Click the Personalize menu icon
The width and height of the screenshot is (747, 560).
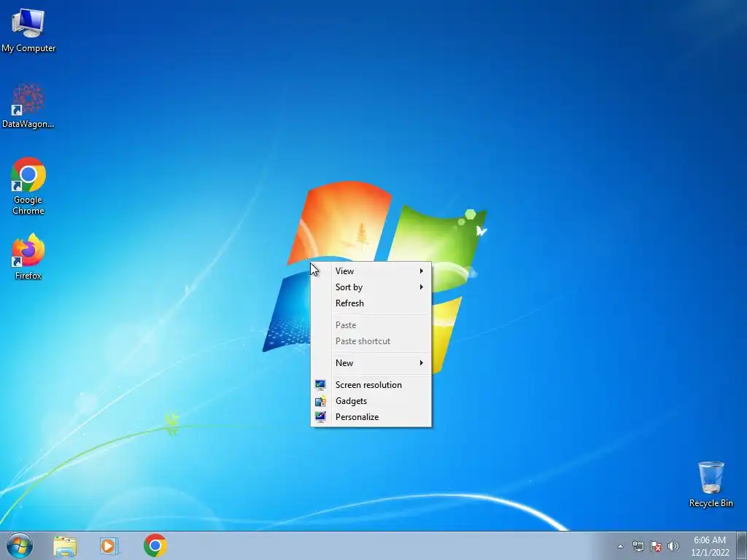pos(320,417)
